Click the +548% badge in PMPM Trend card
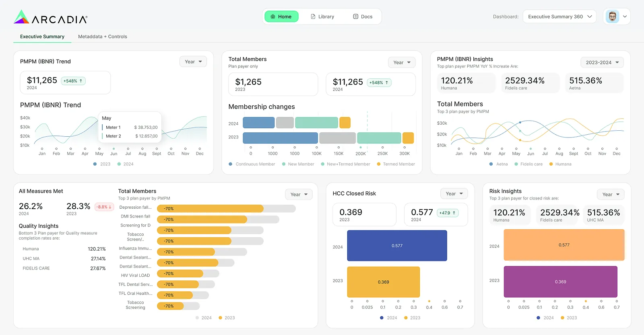This screenshot has height=335, width=644. (73, 81)
